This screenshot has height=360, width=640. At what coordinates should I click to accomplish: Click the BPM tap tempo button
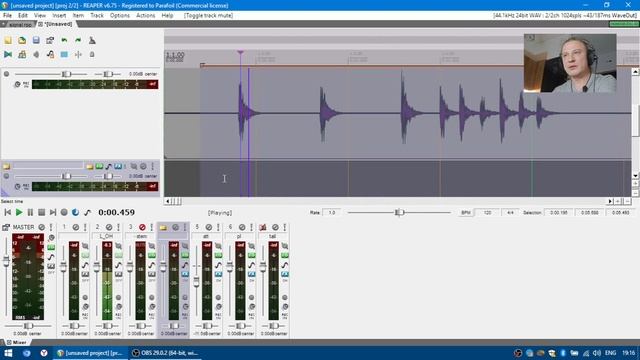(466, 213)
